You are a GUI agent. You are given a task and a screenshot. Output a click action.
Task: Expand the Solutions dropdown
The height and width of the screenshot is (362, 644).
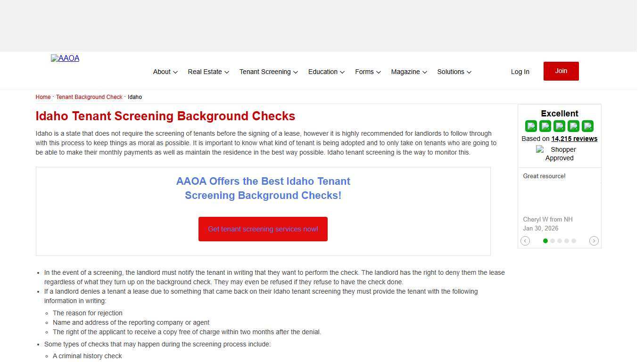click(x=451, y=72)
